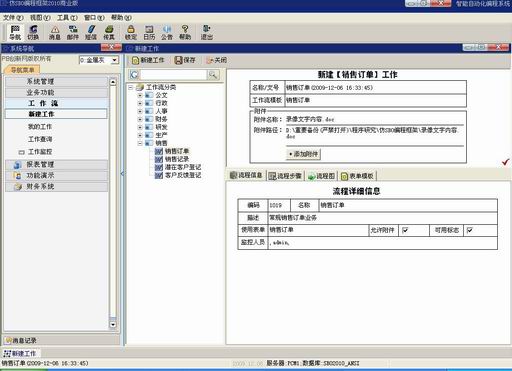Click the refresh icon beside the search box
Screen dimensions: 512x371
pyautogui.click(x=134, y=75)
